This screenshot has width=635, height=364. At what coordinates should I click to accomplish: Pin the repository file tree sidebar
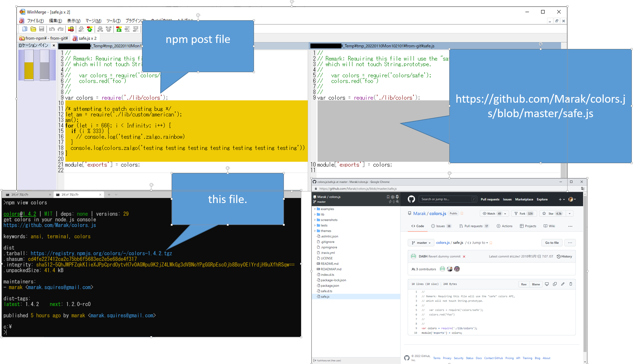(397, 197)
